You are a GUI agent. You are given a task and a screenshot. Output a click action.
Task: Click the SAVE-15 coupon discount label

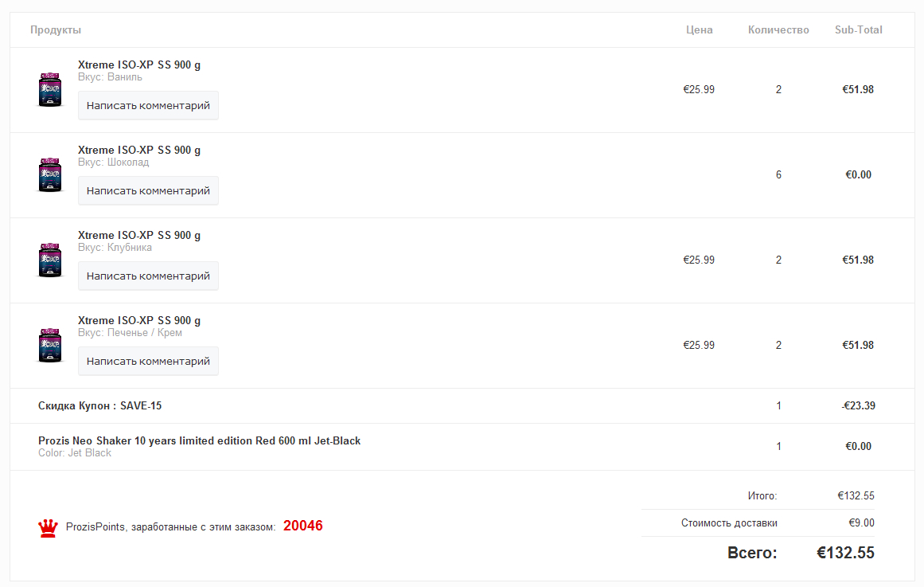click(x=99, y=405)
